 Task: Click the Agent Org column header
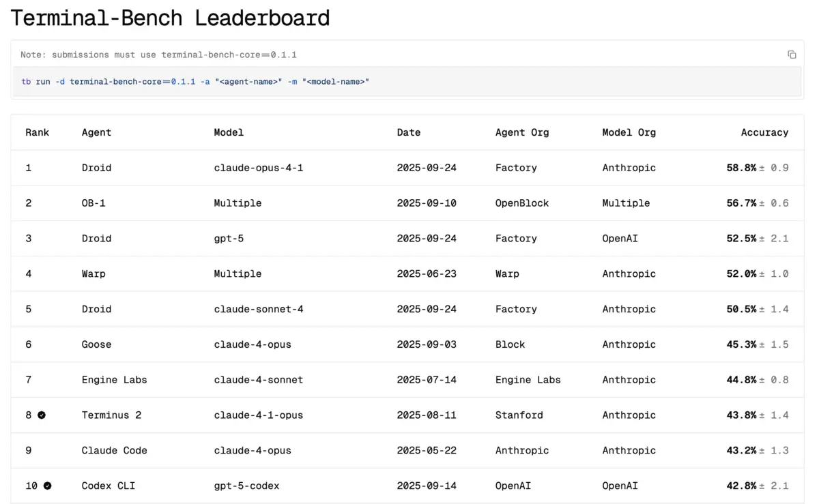522,132
